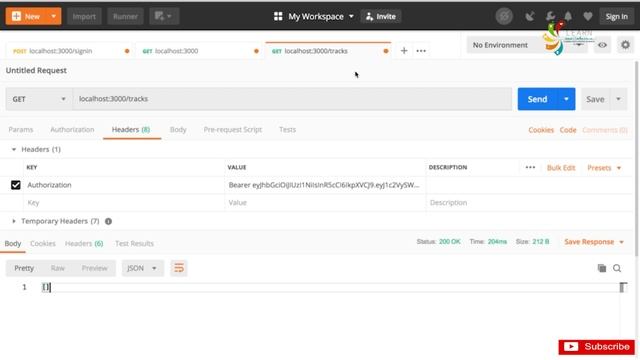Switch to Preview view
640x360 pixels.
tap(94, 268)
